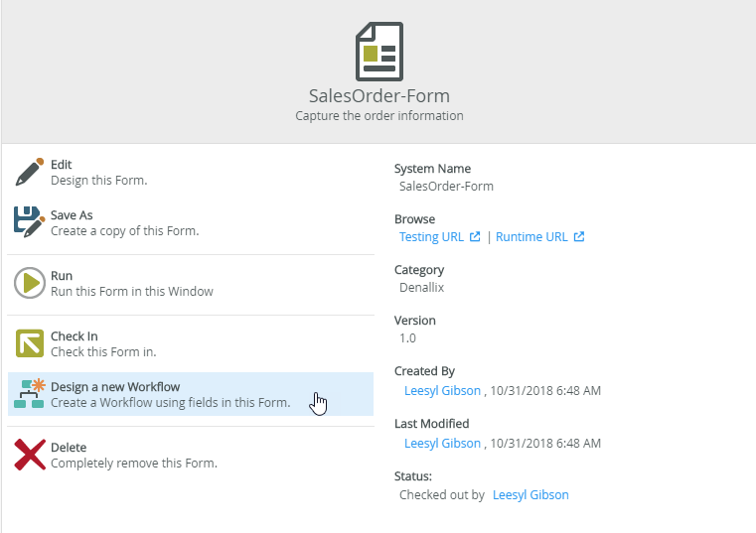Choose Save As to copy Form
Viewport: 756px width, 533px height.
click(x=123, y=223)
